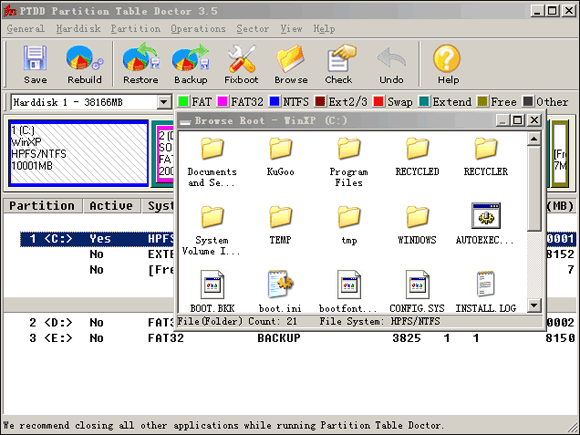The image size is (580, 435).
Task: Click the Save floppy disk icon
Action: (x=35, y=58)
